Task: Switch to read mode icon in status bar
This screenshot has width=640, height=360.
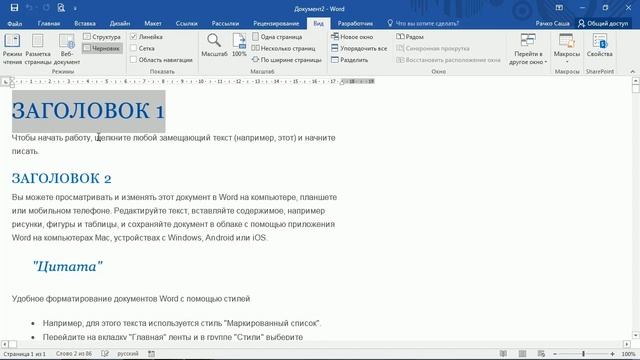Action: (503, 354)
